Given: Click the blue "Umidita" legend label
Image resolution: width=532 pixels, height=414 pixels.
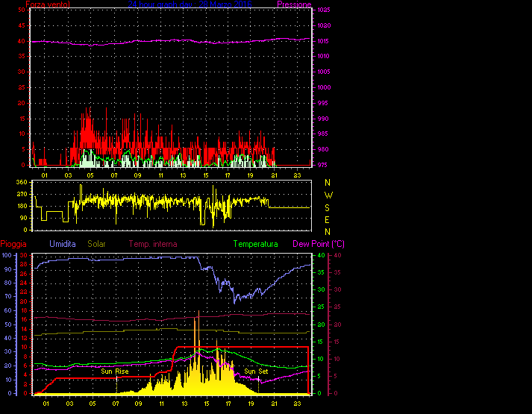Looking at the screenshot, I should (63, 244).
